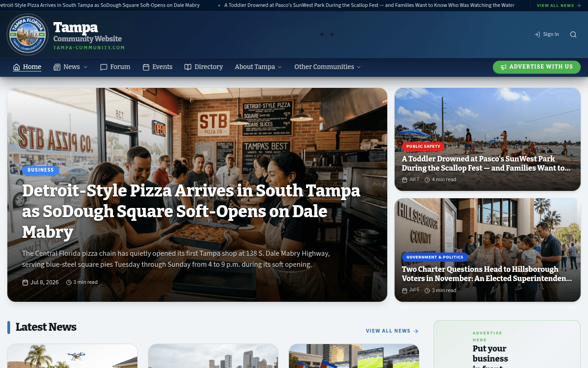Screen dimensions: 588x368
Task: Click the clock icon beside 4 min read
Action: point(427,180)
